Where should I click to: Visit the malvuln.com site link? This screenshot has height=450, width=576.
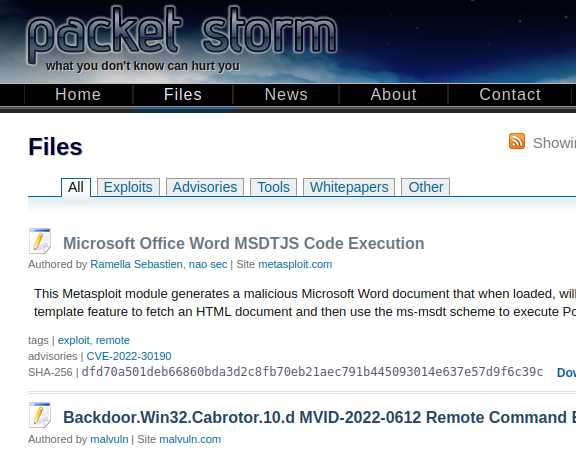tap(190, 439)
